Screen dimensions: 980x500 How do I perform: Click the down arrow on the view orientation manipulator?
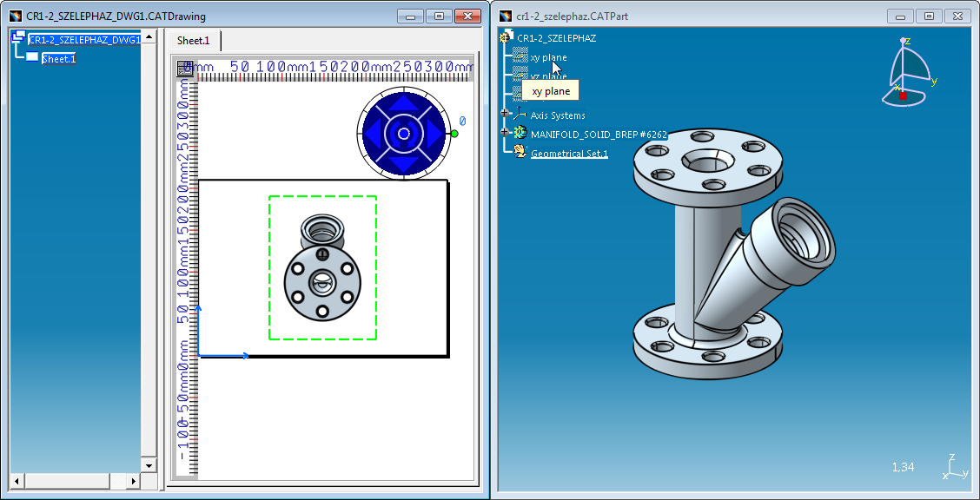pyautogui.click(x=403, y=164)
